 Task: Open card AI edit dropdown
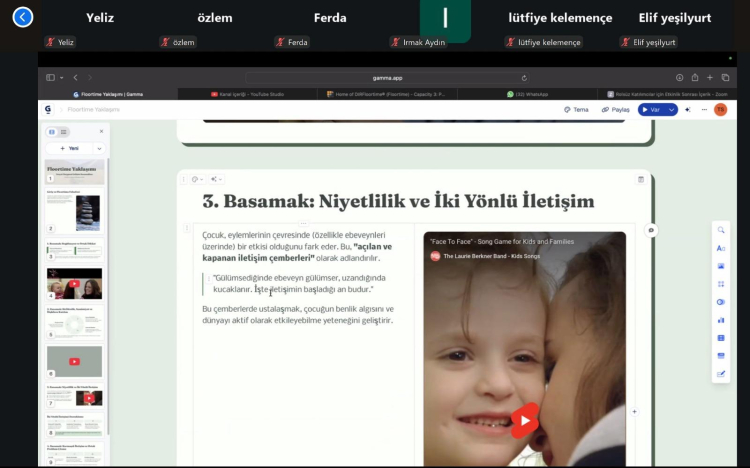point(216,179)
